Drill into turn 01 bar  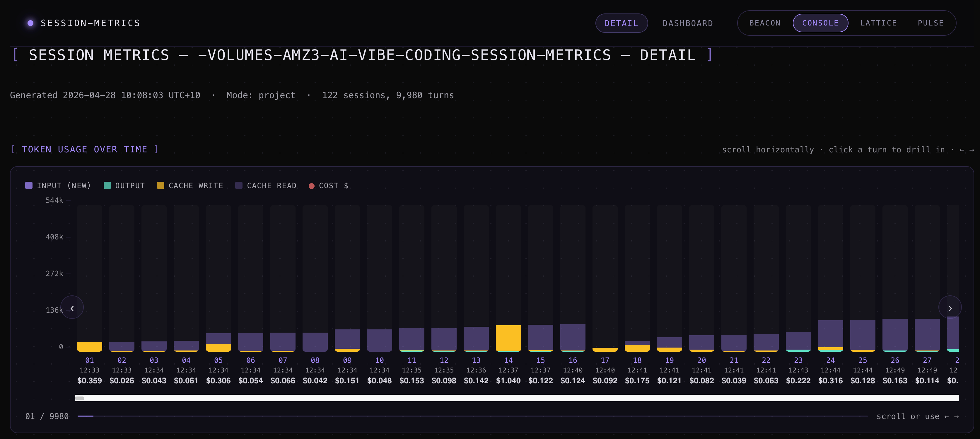click(x=89, y=346)
